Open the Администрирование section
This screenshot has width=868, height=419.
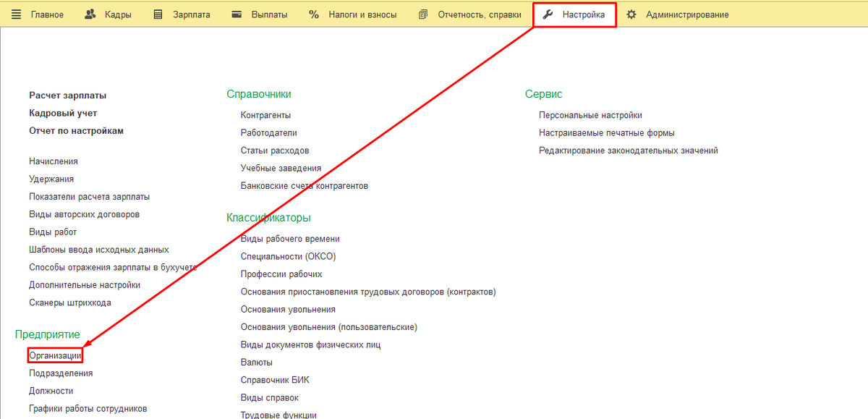687,14
